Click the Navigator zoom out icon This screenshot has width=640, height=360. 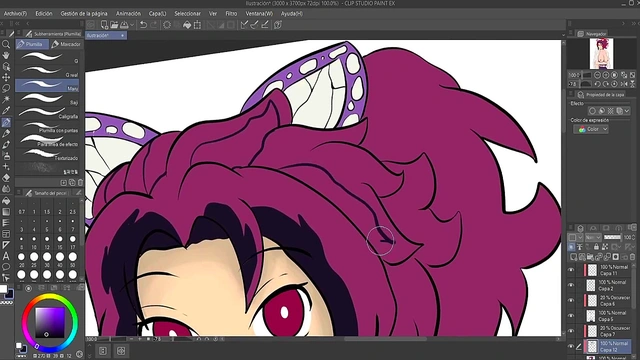[597, 75]
